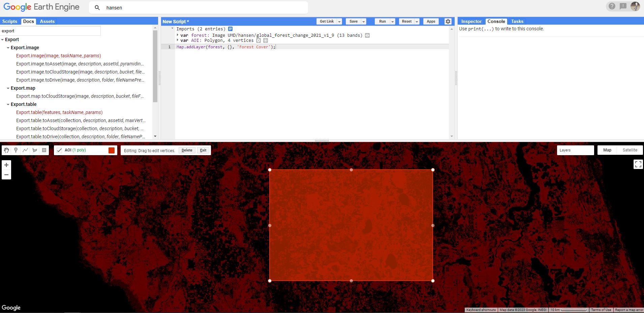Collapse the Export.image docs section

pyautogui.click(x=8, y=48)
